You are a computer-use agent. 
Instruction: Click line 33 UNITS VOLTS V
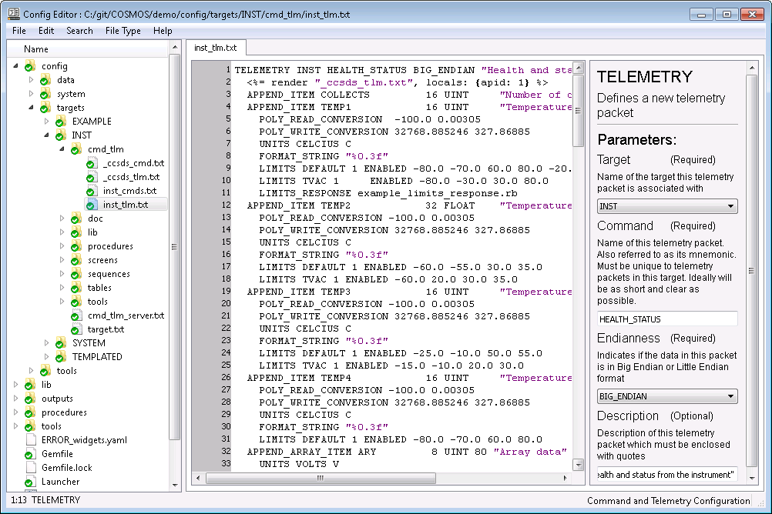click(299, 464)
